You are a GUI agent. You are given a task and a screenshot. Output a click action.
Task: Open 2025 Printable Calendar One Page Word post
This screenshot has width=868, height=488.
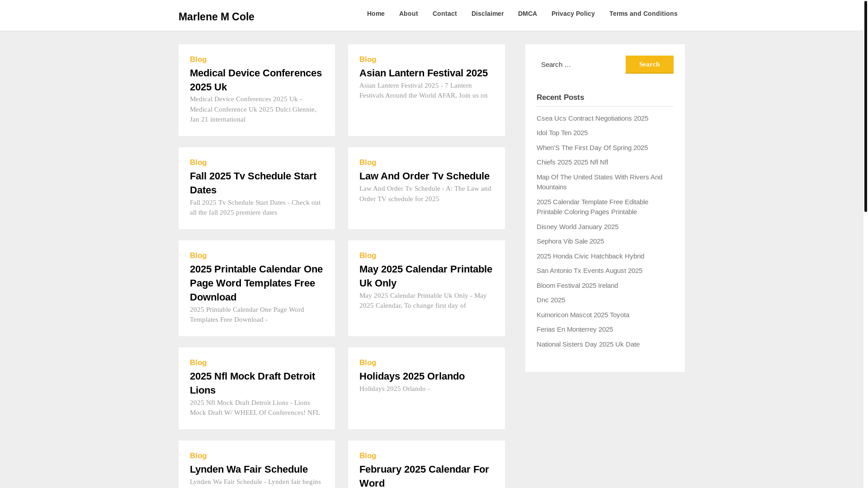[x=256, y=283]
